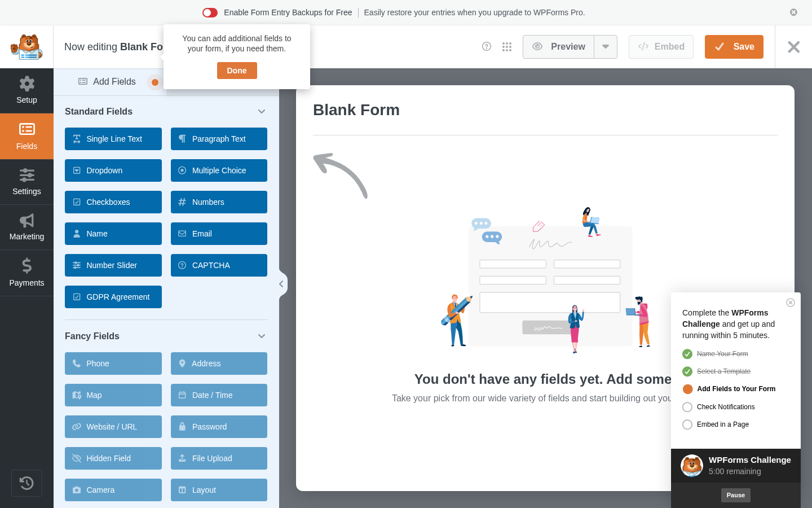The width and height of the screenshot is (812, 508).
Task: Open the help question mark icon
Action: [x=487, y=46]
